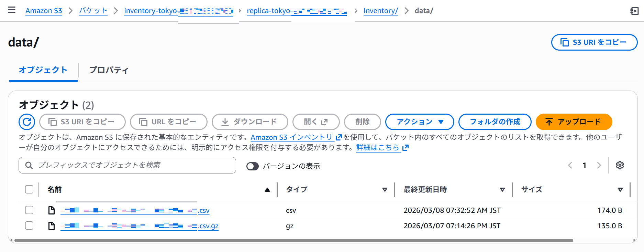This screenshot has height=252, width=644.
Task: Go to next page arrow
Action: pyautogui.click(x=599, y=165)
